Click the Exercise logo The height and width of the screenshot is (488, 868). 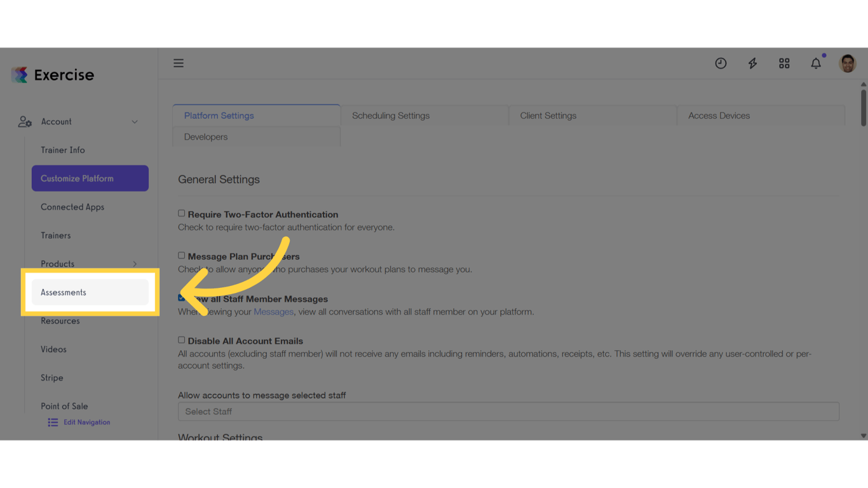[x=52, y=74]
